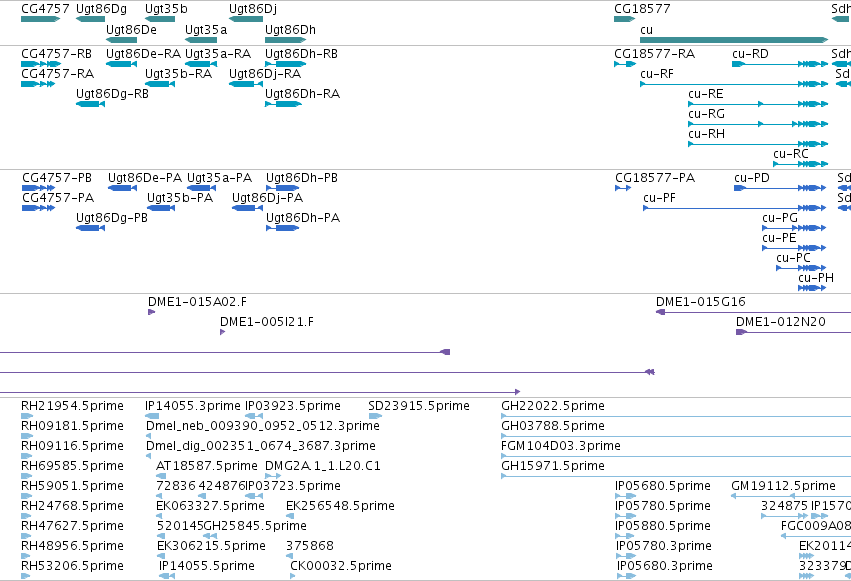Click EST IP14055.3prime
Screen dimensions: 851x581
(193, 406)
